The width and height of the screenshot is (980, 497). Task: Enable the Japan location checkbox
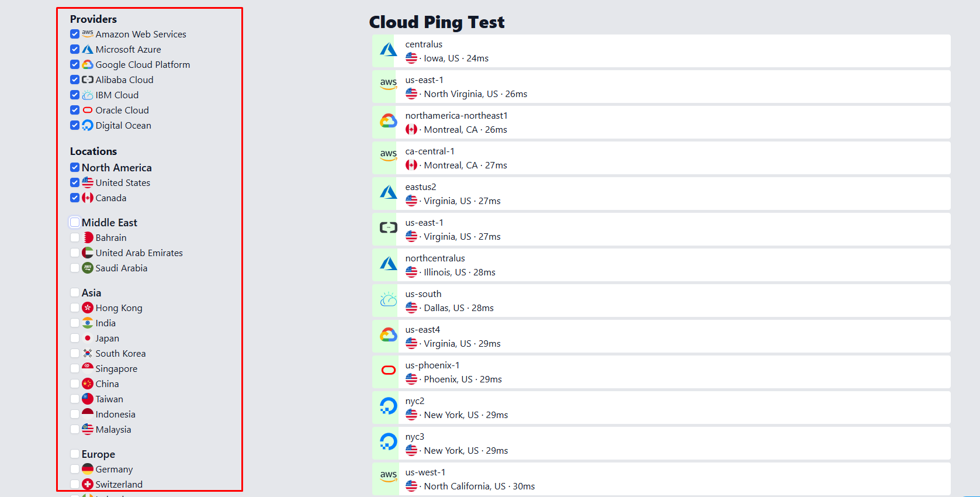click(75, 338)
